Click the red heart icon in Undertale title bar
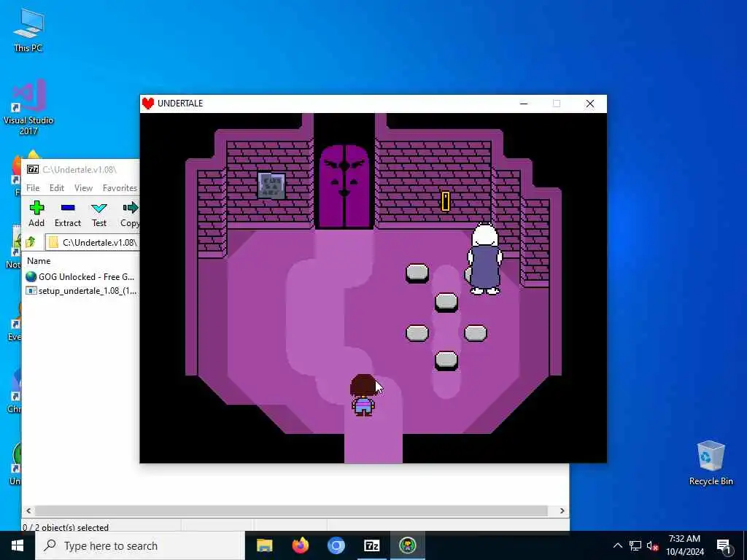This screenshot has width=747, height=560. (x=148, y=104)
